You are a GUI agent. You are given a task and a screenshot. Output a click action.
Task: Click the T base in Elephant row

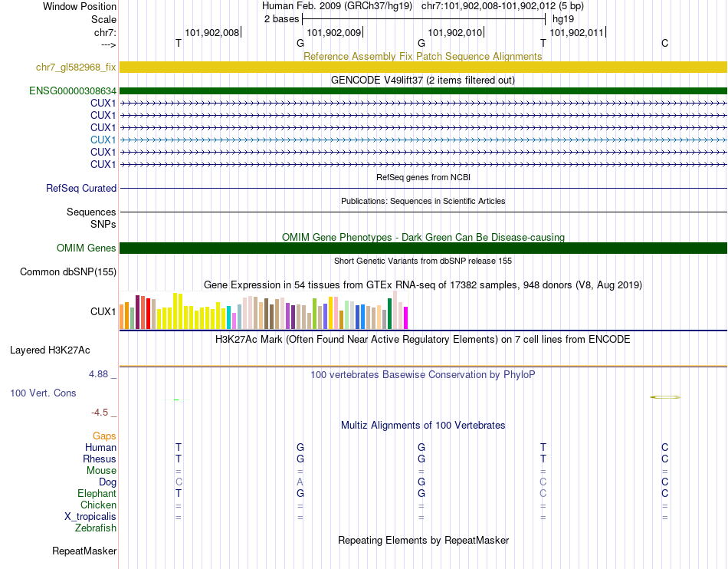179,493
